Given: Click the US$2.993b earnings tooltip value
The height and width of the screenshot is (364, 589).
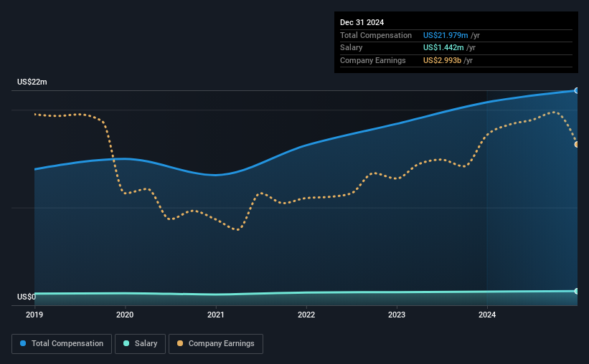Looking at the screenshot, I should point(442,60).
